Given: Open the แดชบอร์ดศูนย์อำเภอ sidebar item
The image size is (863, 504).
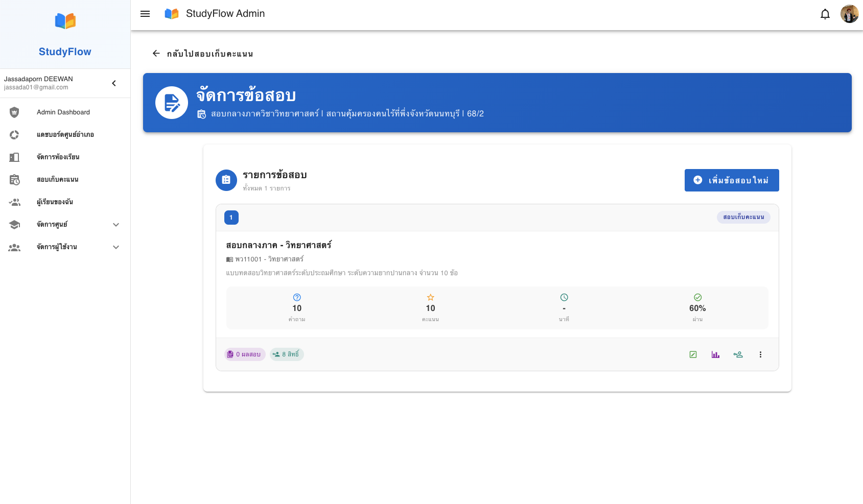Looking at the screenshot, I should pos(65,135).
